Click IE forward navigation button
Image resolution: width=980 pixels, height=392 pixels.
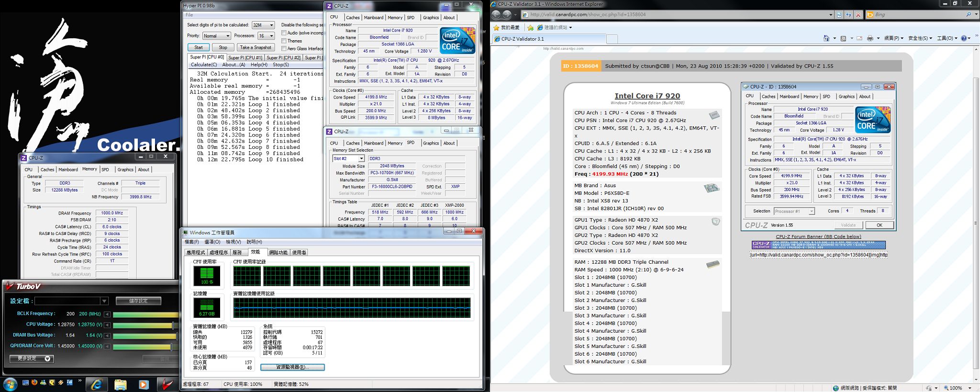(x=508, y=15)
